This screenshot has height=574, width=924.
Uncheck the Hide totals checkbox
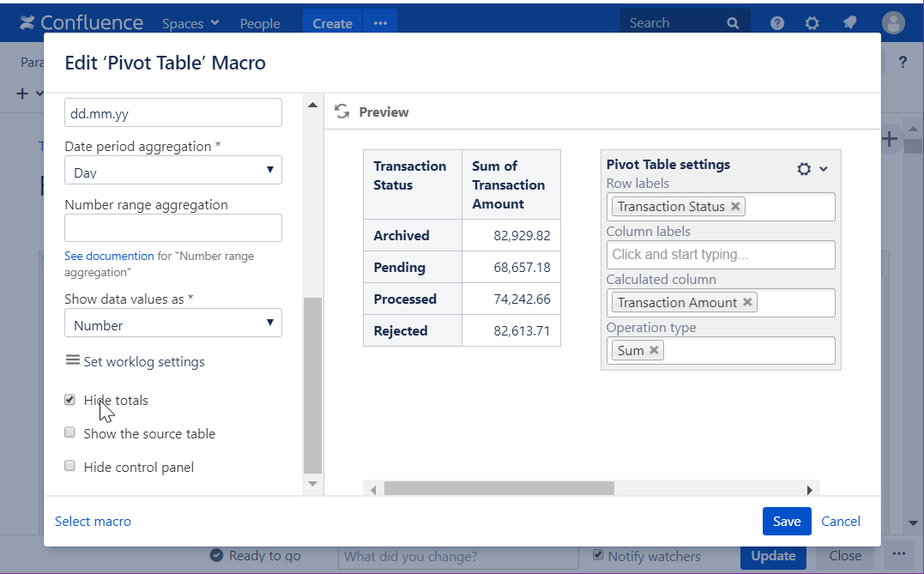pyautogui.click(x=69, y=399)
